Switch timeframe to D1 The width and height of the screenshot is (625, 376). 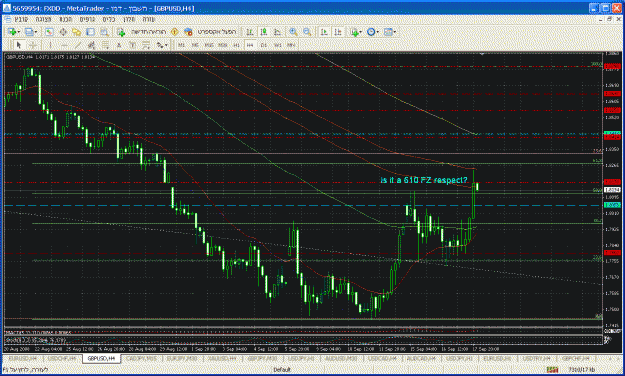(x=263, y=45)
